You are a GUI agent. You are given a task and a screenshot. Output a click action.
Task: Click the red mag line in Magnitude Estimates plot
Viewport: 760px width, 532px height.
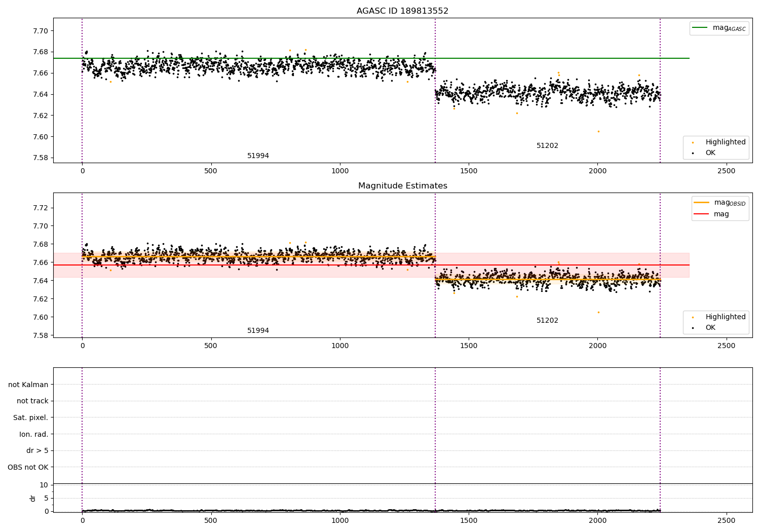pyautogui.click(x=371, y=265)
